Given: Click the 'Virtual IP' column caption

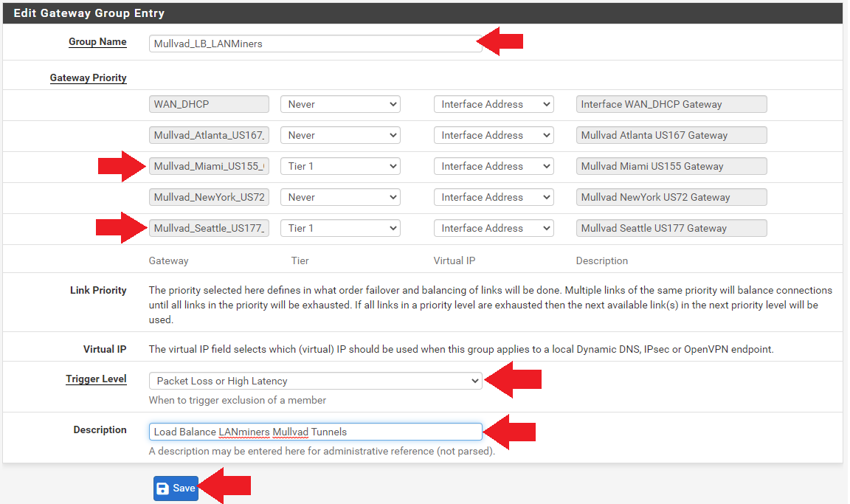Looking at the screenshot, I should [455, 260].
